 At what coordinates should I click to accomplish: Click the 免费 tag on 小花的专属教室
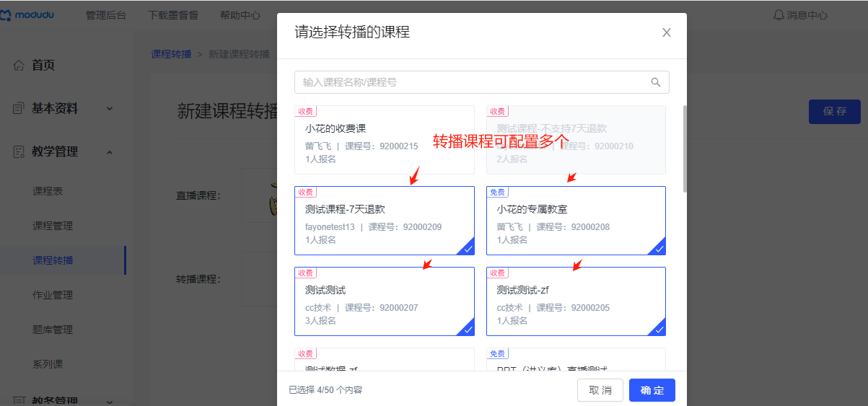498,192
